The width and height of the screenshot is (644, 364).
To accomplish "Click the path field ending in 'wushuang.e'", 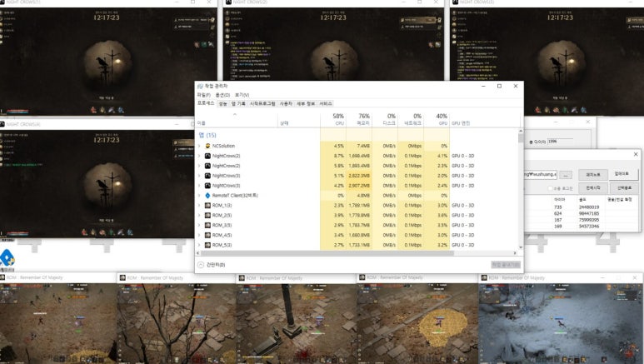I will coord(541,175).
